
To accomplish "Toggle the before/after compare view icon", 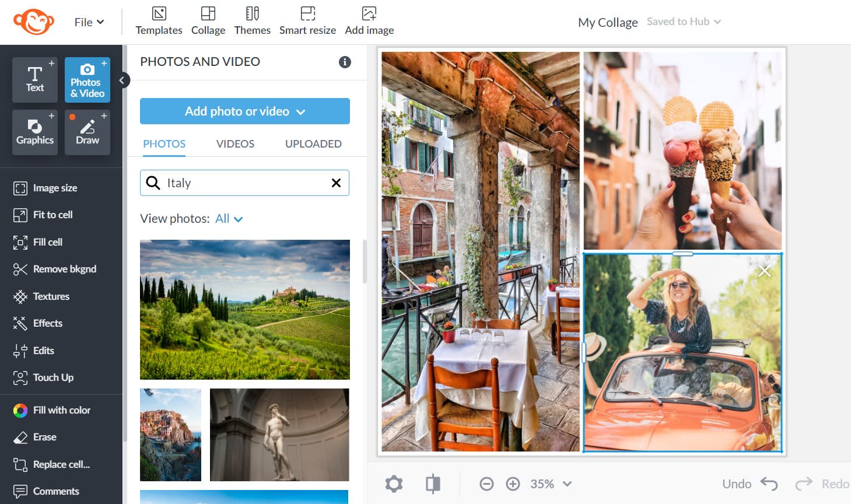I will [433, 484].
